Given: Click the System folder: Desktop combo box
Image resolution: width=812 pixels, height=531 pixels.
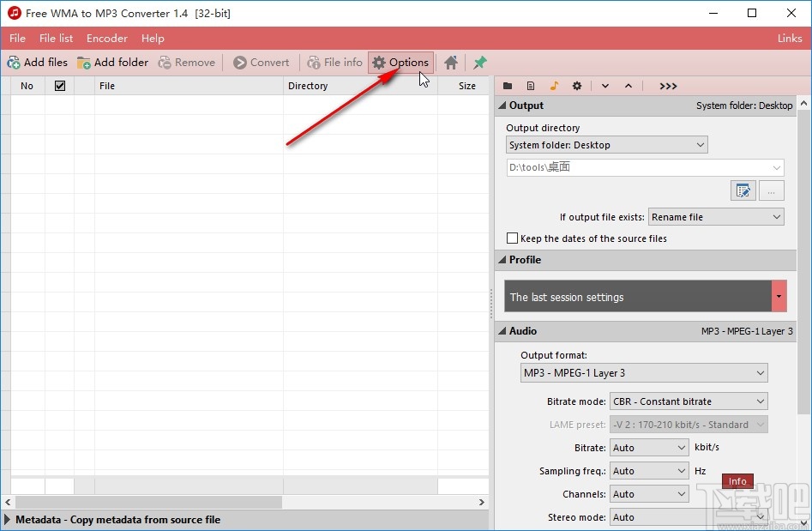Looking at the screenshot, I should pos(606,144).
